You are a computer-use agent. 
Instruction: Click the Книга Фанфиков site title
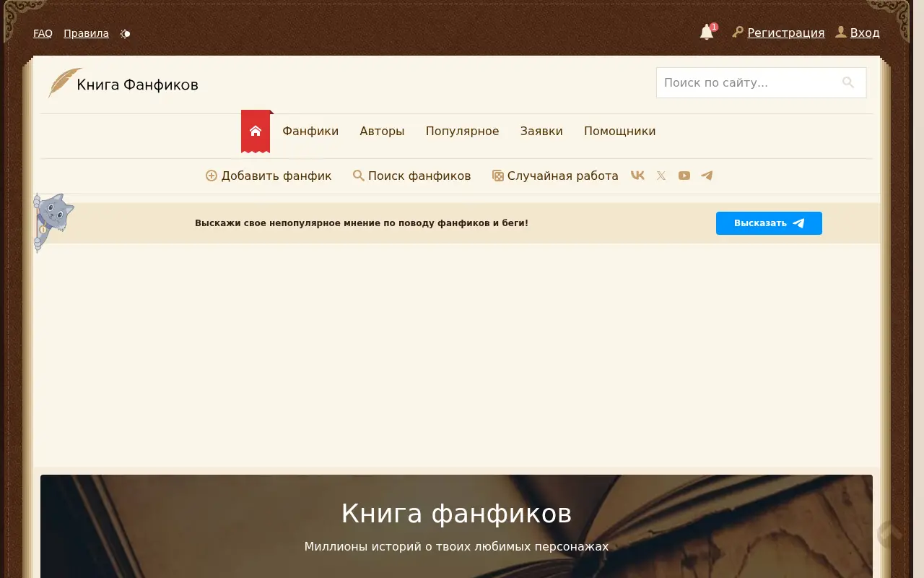pos(137,85)
